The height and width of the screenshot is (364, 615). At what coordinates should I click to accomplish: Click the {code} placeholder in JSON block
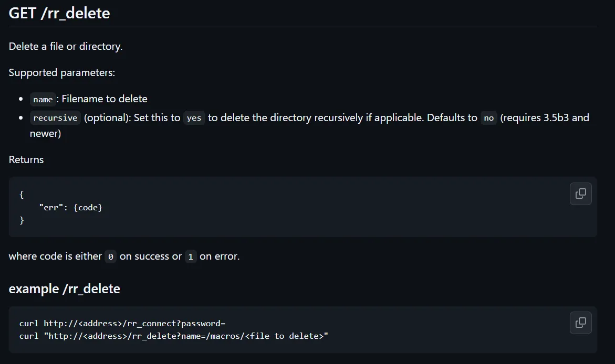88,208
